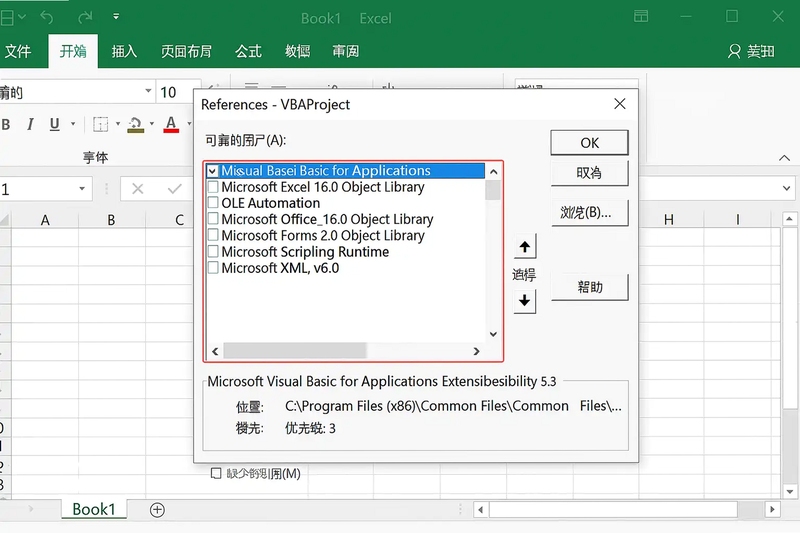Click the Borders icon
Image resolution: width=800 pixels, height=533 pixels.
(x=101, y=124)
